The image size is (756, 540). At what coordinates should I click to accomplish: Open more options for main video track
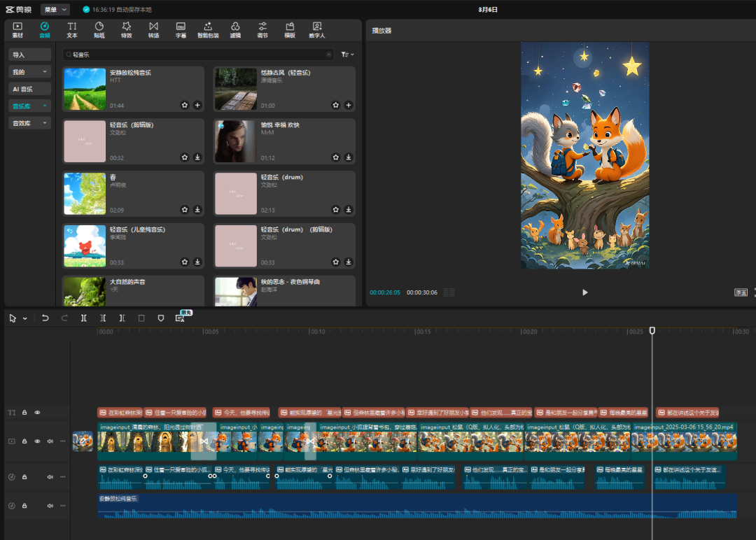[63, 441]
